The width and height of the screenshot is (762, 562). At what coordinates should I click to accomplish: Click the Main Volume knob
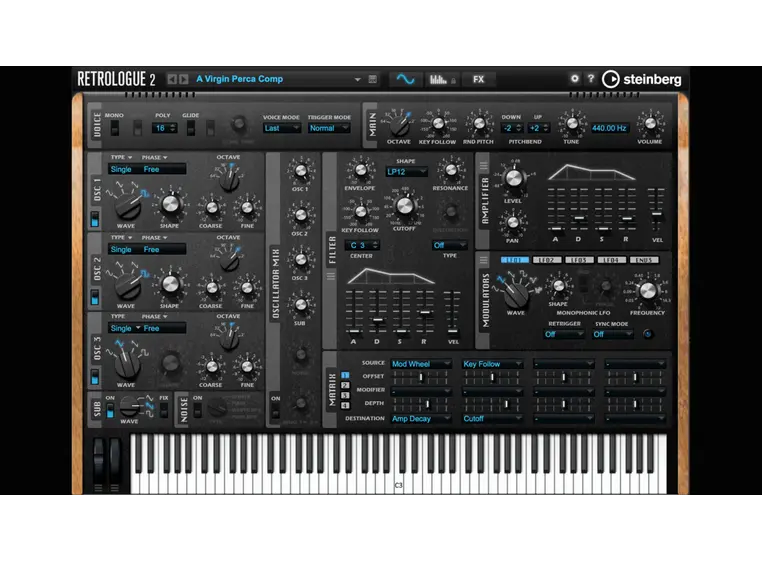(650, 123)
